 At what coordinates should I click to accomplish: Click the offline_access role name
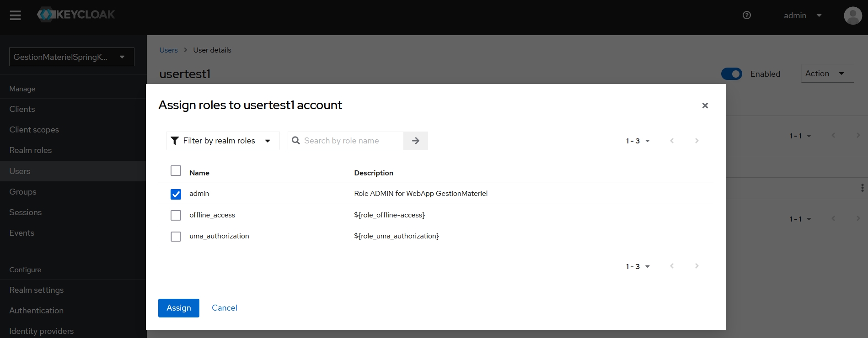coord(212,215)
